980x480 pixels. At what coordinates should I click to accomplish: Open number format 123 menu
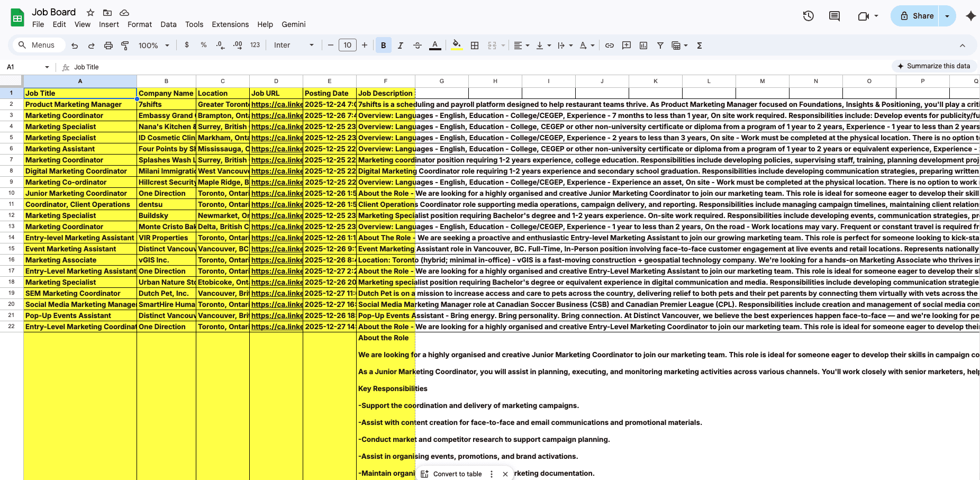255,46
